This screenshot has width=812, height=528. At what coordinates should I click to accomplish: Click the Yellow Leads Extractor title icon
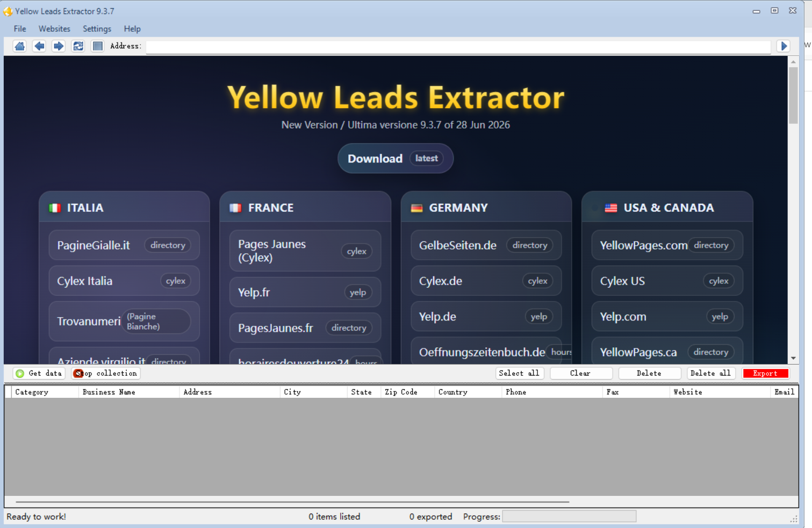(x=8, y=11)
